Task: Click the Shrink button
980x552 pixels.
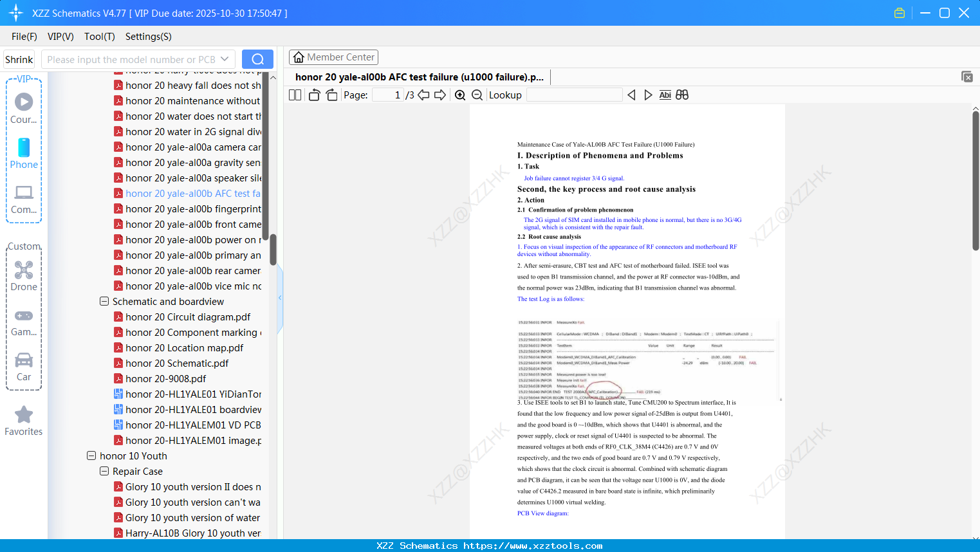Action: click(19, 59)
